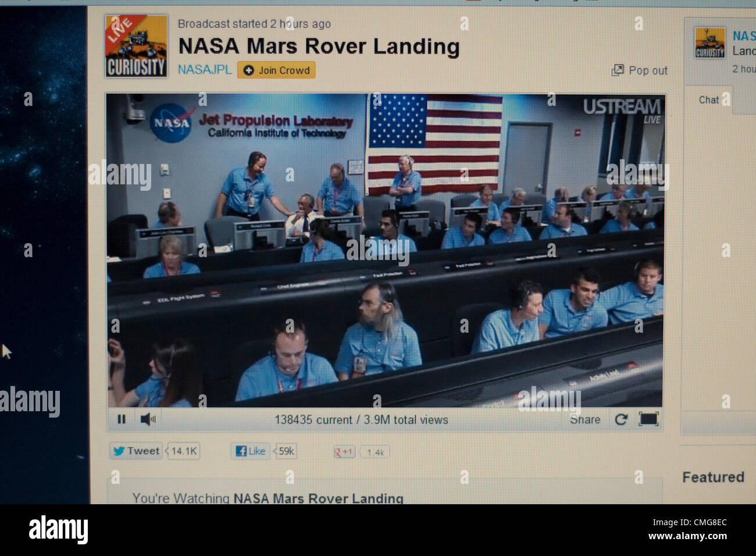Open the NASAJPL channel link
The image size is (756, 556).
[205, 70]
